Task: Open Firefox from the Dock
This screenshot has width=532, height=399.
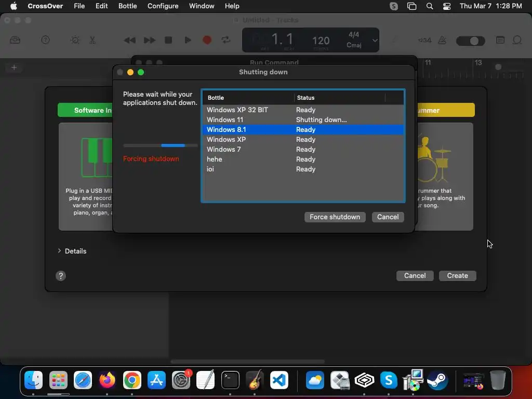Action: tap(107, 380)
